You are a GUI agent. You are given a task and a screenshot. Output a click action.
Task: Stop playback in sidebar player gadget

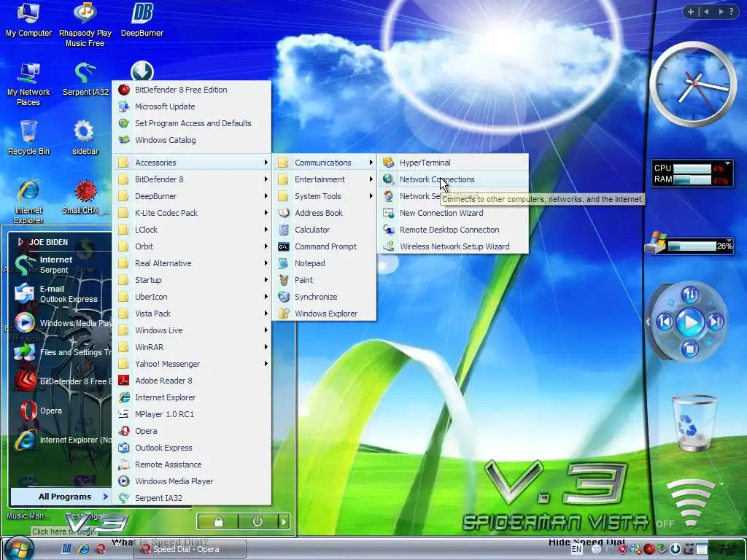point(689,349)
